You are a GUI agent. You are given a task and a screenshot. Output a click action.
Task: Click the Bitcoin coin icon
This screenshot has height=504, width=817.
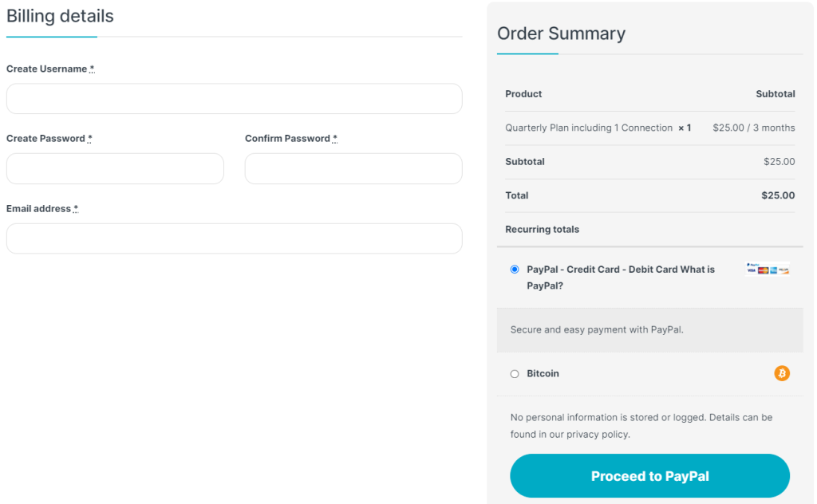tap(782, 373)
